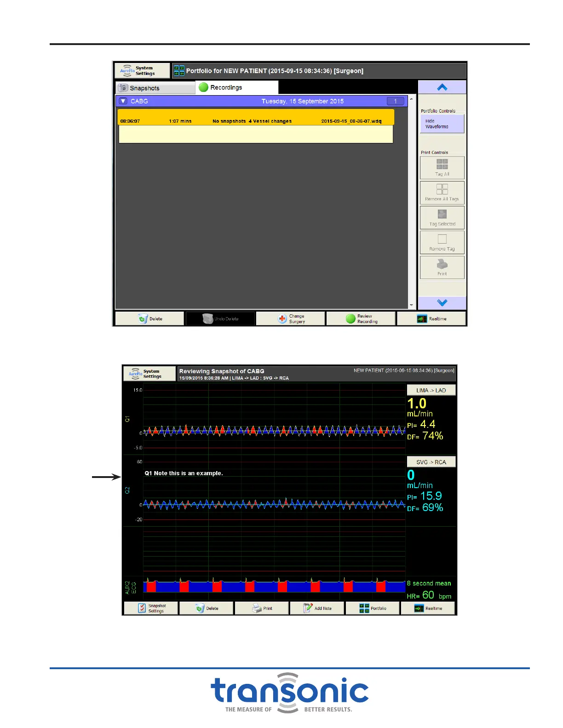Screen dimensions: 563x728
Task: Open Review Recording
Action: 361,318
